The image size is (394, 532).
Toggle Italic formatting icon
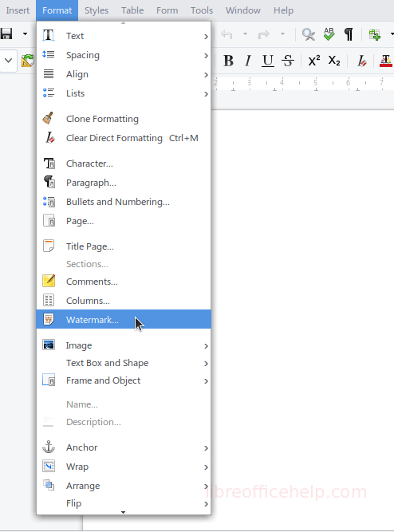(x=248, y=61)
